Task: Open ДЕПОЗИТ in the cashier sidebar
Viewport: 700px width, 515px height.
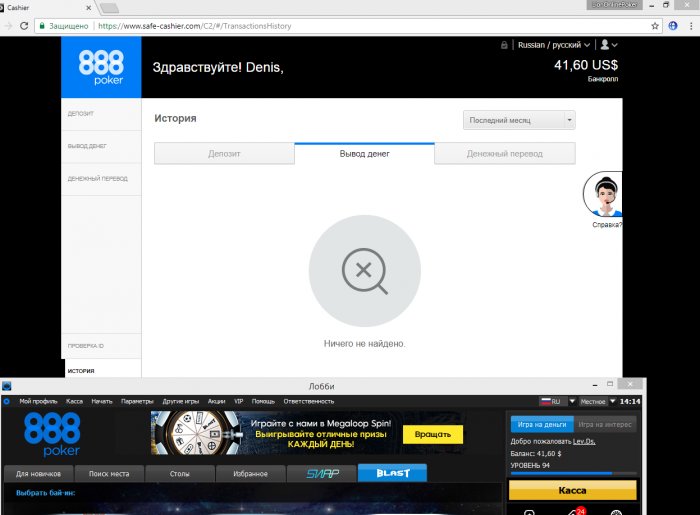Action: 101,114
